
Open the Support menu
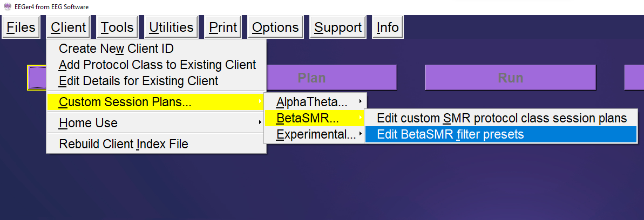338,27
